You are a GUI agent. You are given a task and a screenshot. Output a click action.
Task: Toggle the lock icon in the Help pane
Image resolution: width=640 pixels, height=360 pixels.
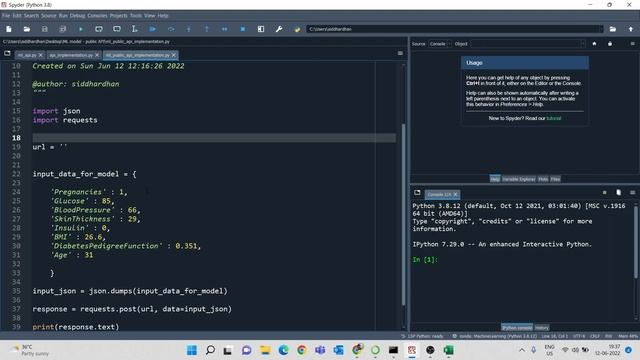tap(610, 44)
